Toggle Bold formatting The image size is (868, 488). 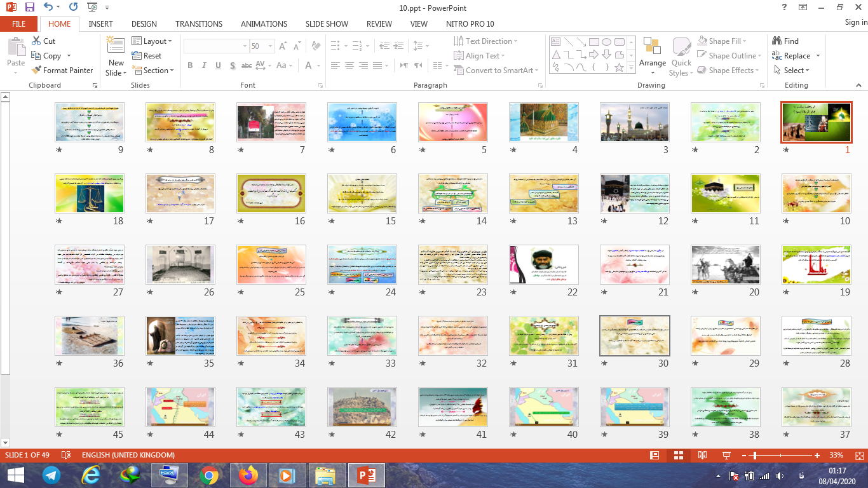(x=190, y=65)
